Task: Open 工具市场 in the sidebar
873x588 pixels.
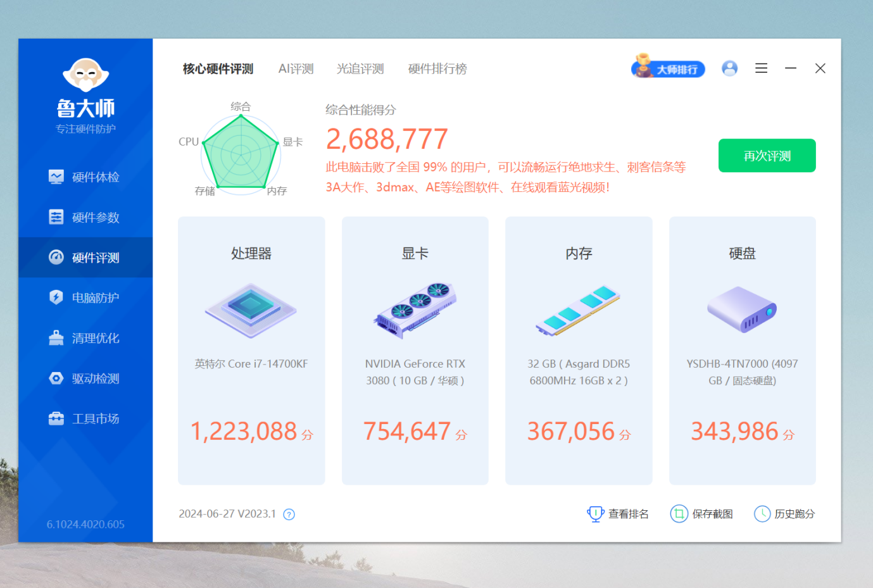Action: pos(85,418)
